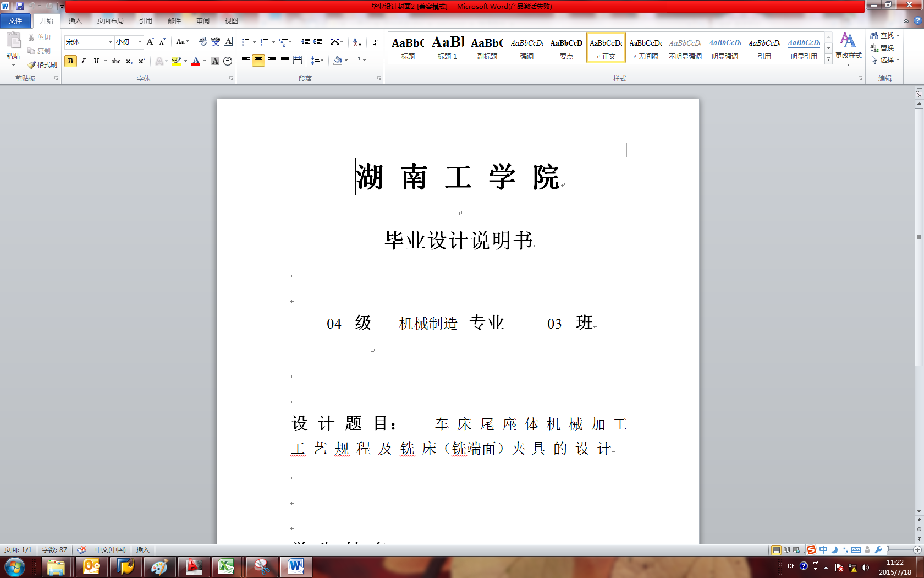Image resolution: width=924 pixels, height=578 pixels.
Task: Apply distributed alignment
Action: pyautogui.click(x=298, y=61)
